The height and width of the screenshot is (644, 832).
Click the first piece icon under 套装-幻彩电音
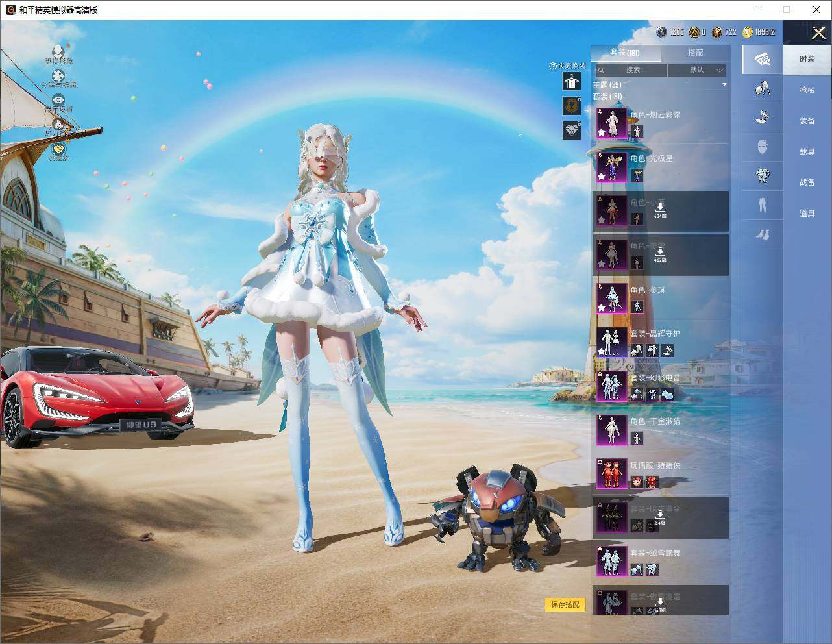637,395
